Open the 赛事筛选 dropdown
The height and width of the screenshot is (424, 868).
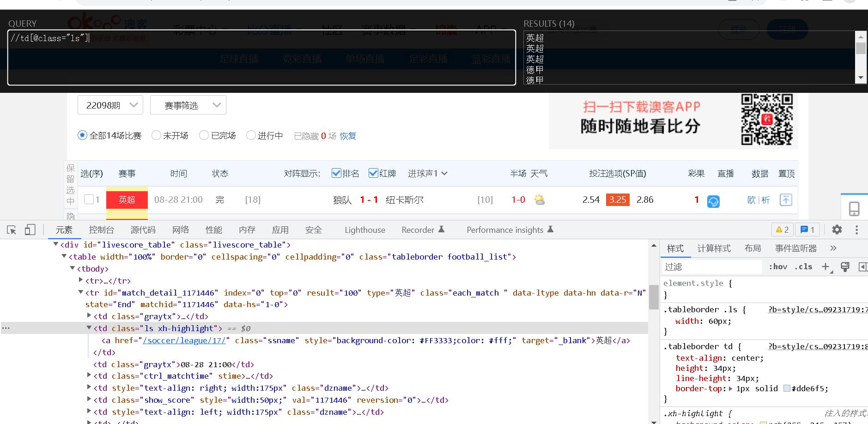coord(188,105)
